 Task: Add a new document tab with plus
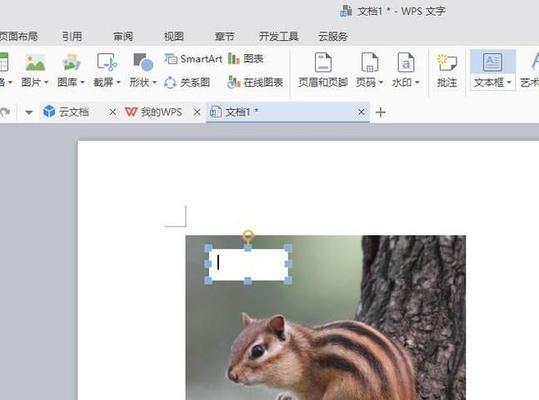tap(381, 112)
